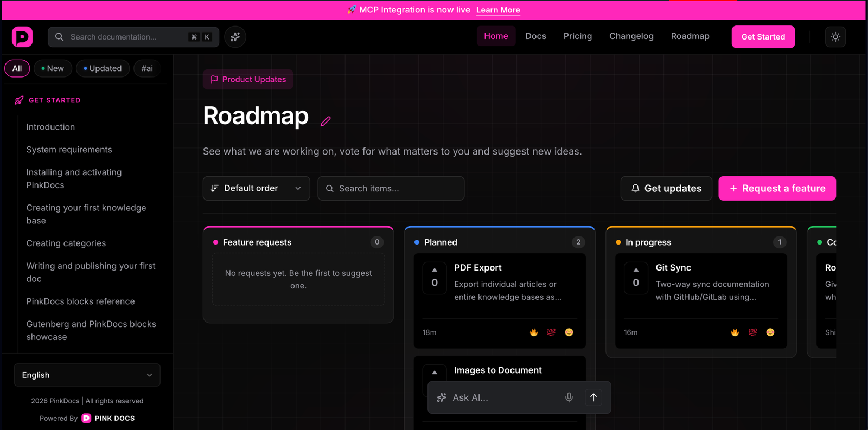
Task: Send the Ask AI message arrow
Action: (593, 397)
